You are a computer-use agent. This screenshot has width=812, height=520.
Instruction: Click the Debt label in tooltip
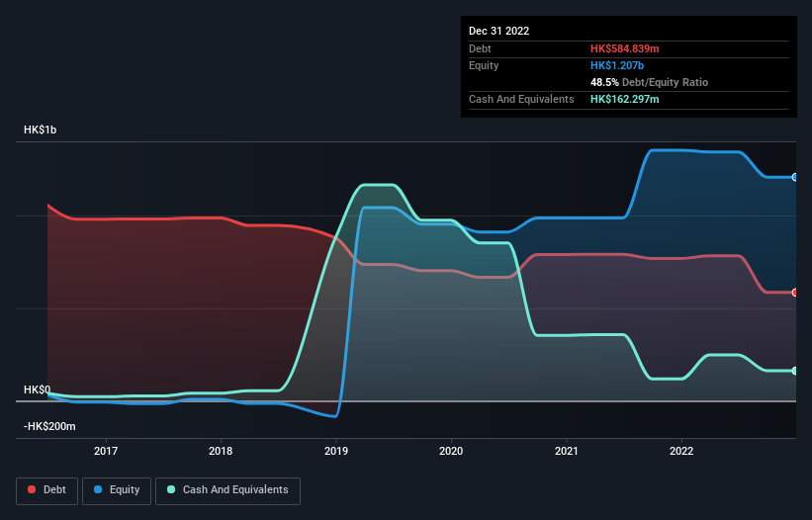pyautogui.click(x=480, y=48)
